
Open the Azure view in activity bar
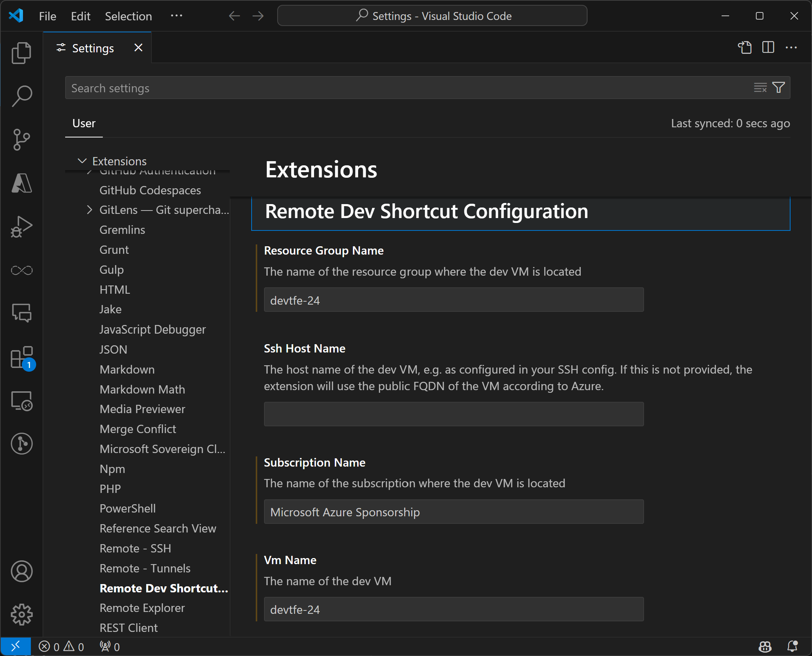[21, 183]
